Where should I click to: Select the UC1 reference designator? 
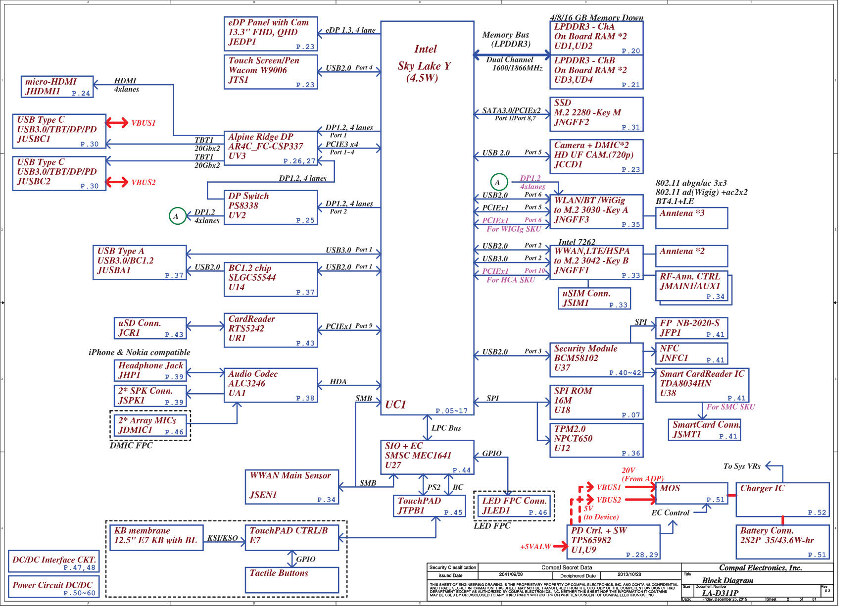[x=395, y=405]
